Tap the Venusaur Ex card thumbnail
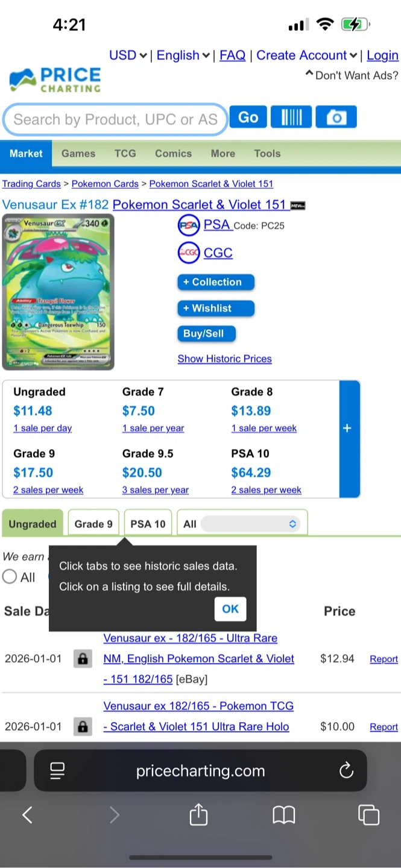This screenshot has height=868, width=401. (58, 292)
